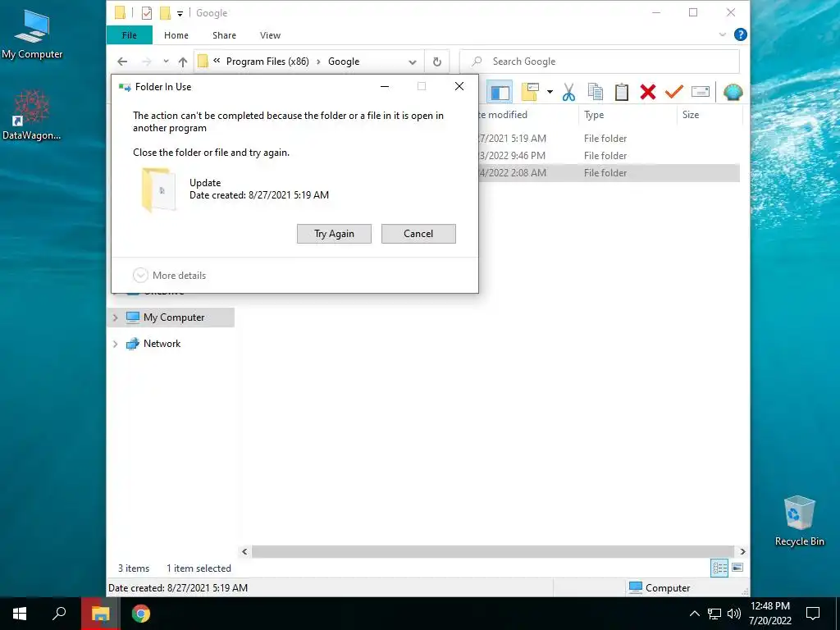Expand the My Computer tree node
This screenshot has height=630, width=840.
pos(115,317)
